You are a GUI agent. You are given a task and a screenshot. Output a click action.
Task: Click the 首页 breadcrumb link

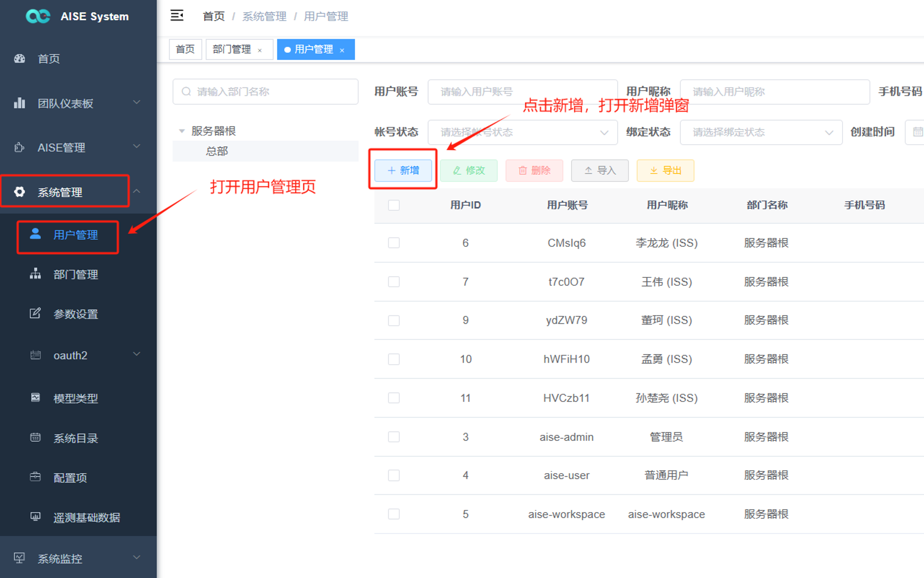(x=214, y=17)
